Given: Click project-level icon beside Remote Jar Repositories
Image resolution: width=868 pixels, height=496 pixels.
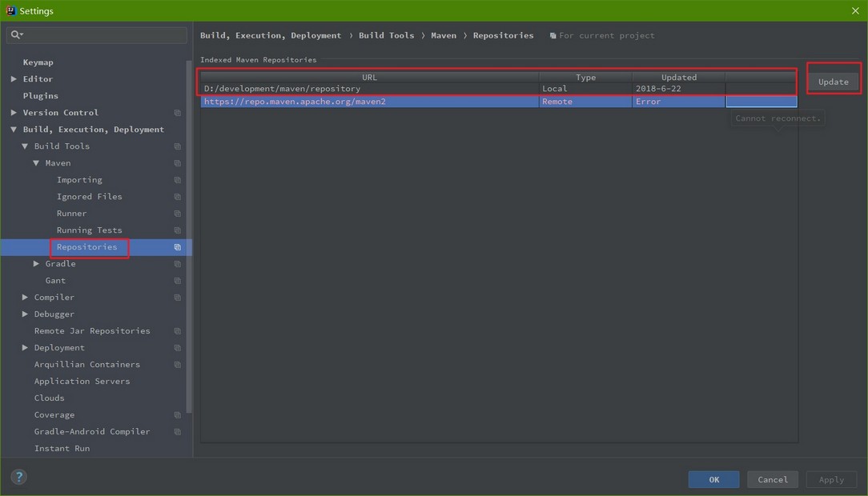Looking at the screenshot, I should tap(178, 331).
